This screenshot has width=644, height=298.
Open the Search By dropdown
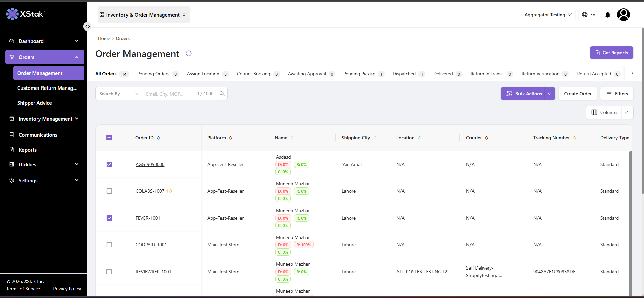pos(119,94)
